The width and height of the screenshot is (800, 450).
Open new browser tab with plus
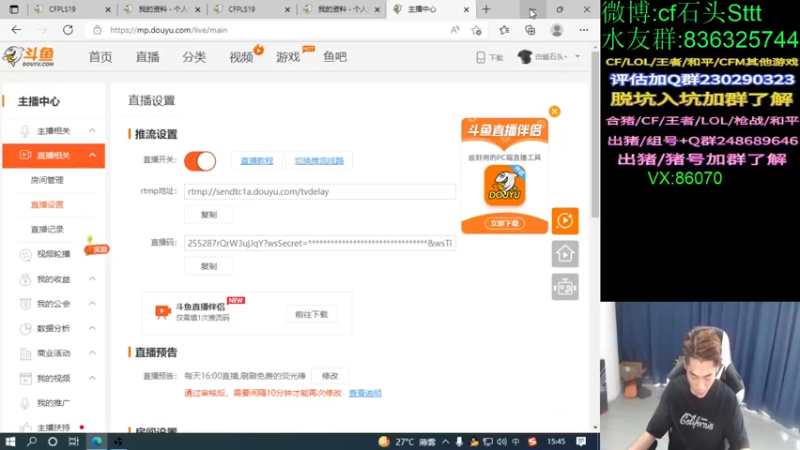486,9
